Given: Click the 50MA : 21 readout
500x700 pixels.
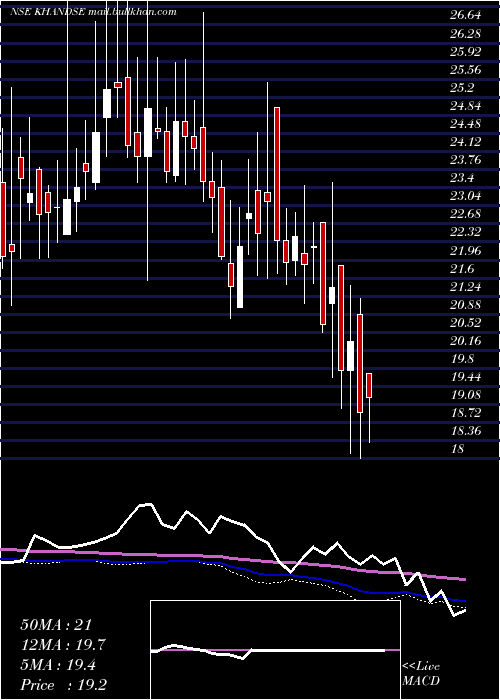Looking at the screenshot, I should [x=56, y=625].
